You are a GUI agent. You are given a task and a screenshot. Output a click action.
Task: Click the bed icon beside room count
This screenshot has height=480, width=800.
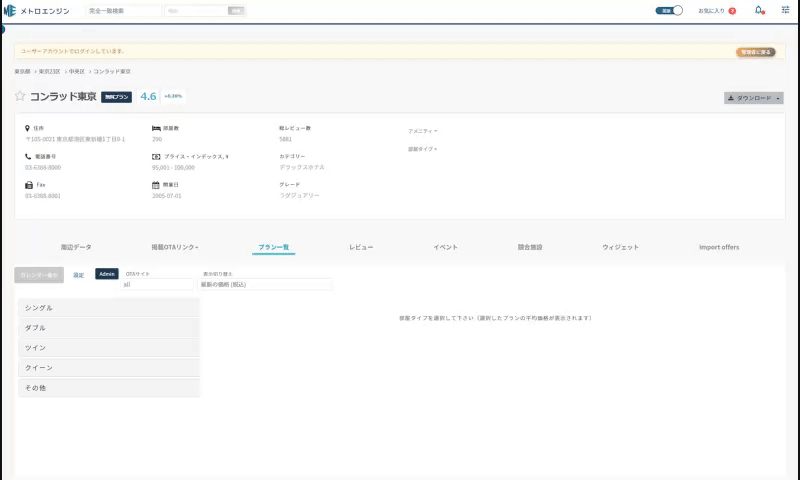(x=155, y=129)
